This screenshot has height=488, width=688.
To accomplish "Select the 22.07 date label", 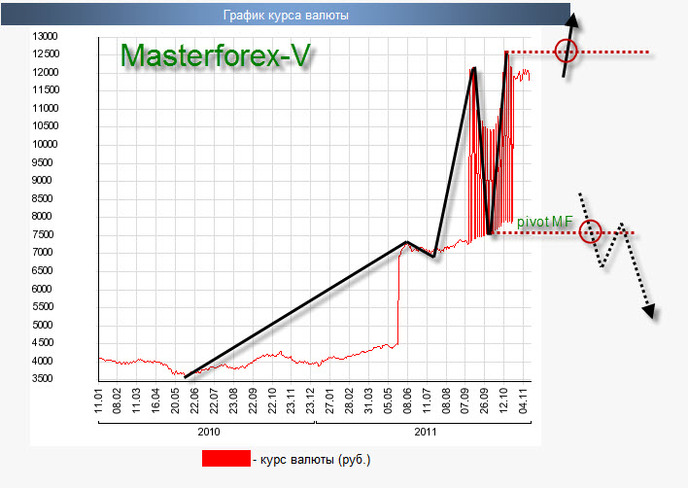I will (x=214, y=400).
